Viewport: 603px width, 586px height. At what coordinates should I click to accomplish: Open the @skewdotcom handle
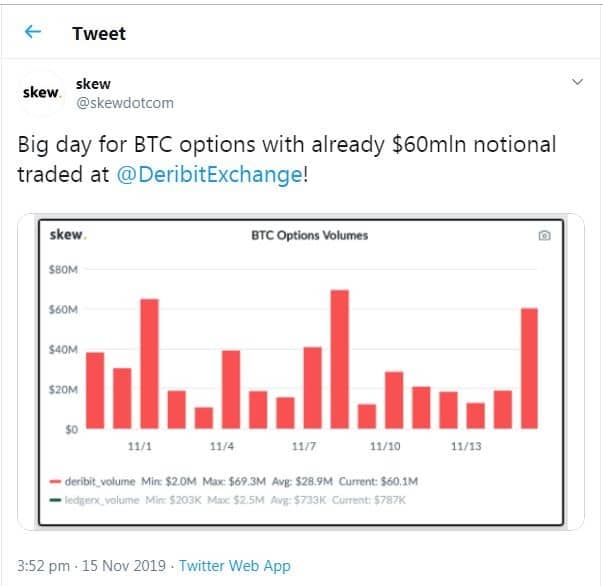tap(125, 103)
